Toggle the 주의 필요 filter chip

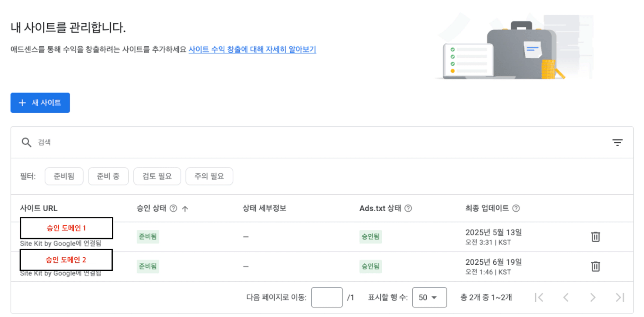coord(209,176)
